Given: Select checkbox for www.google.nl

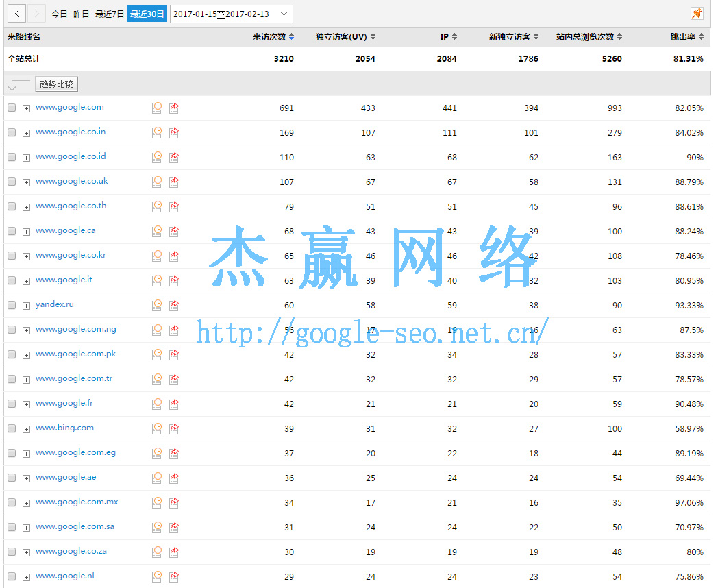Looking at the screenshot, I should (12, 576).
